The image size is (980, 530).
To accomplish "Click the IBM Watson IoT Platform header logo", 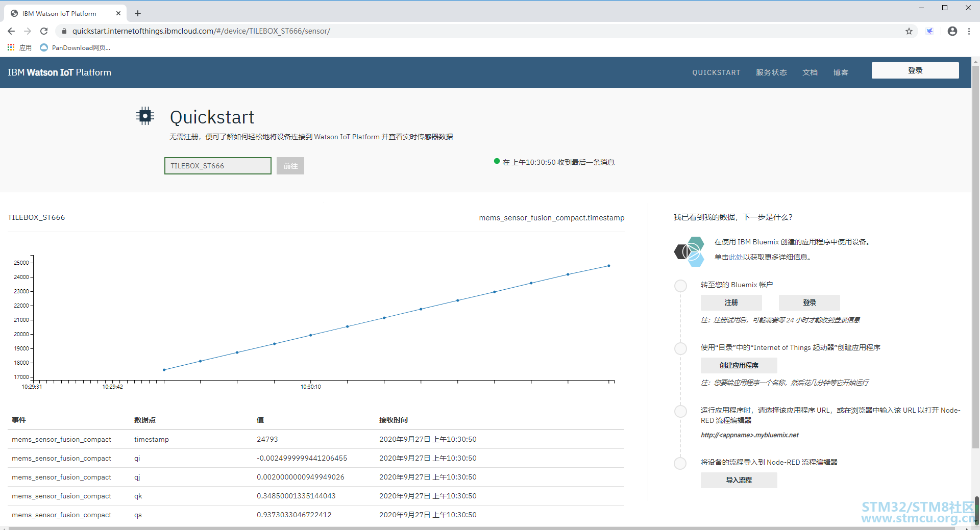I will tap(59, 72).
